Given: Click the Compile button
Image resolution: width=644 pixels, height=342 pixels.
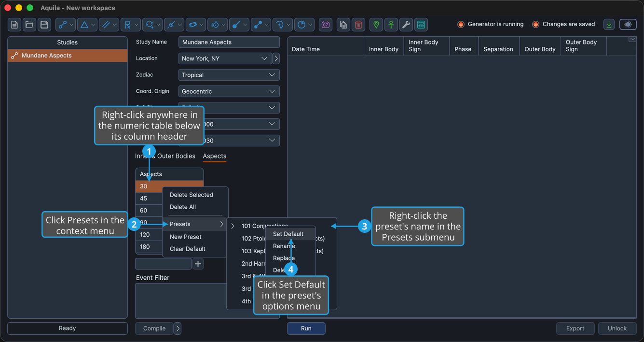Looking at the screenshot, I should 154,328.
